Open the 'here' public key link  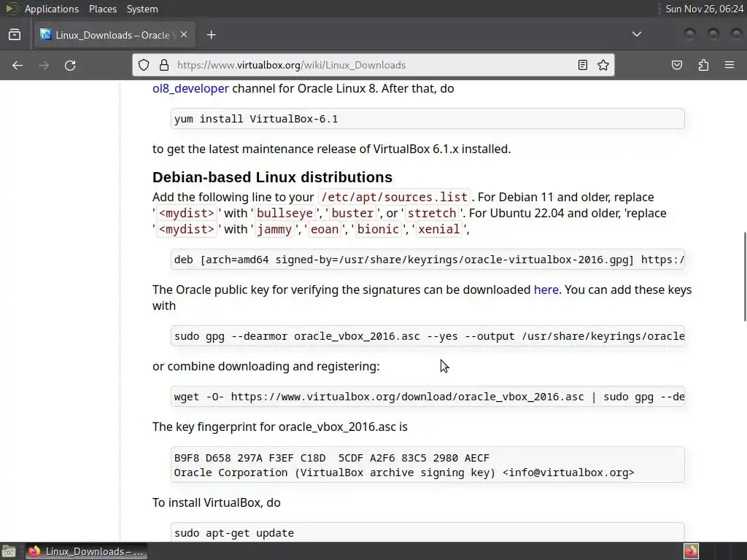[546, 289]
